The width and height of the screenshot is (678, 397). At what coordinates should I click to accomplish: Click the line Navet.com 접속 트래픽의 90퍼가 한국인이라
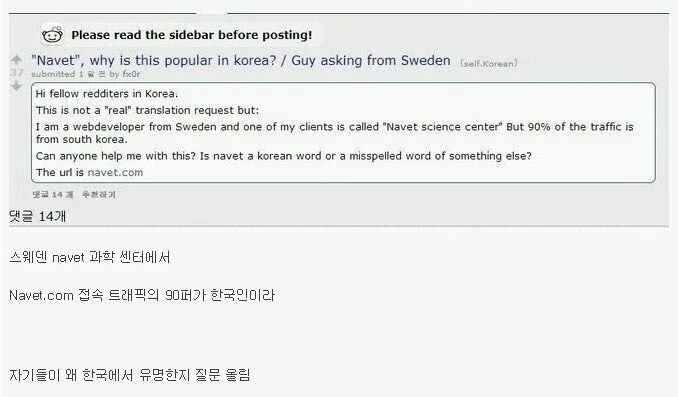[x=142, y=295]
